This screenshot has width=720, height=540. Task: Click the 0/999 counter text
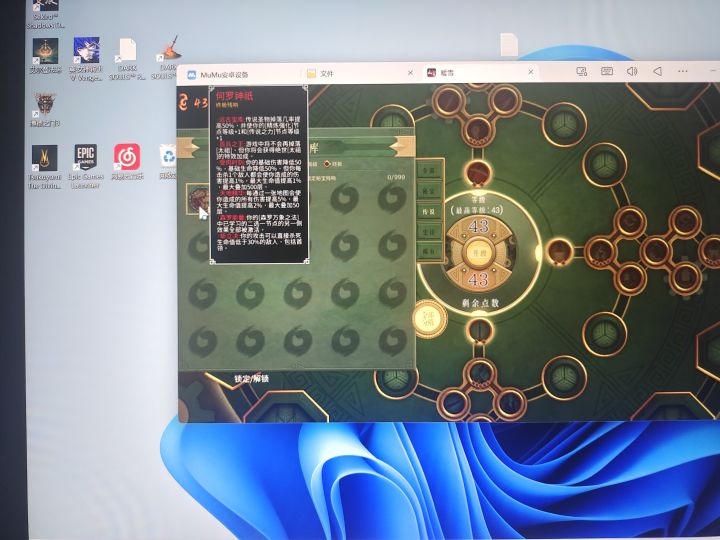coord(396,177)
